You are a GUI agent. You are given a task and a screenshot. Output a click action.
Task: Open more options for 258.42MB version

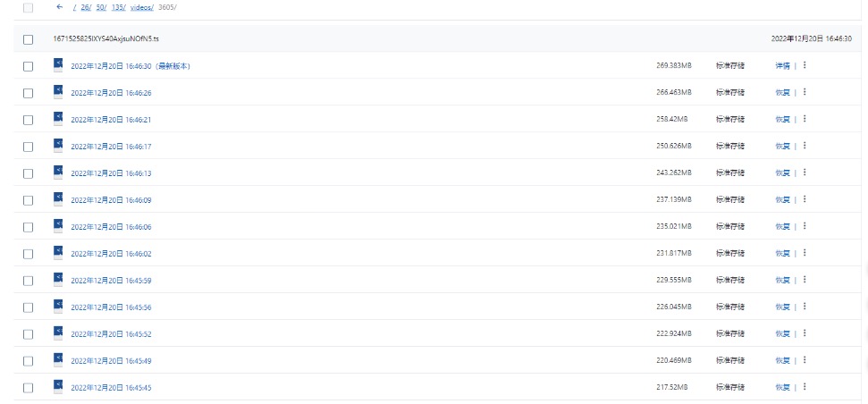(805, 119)
